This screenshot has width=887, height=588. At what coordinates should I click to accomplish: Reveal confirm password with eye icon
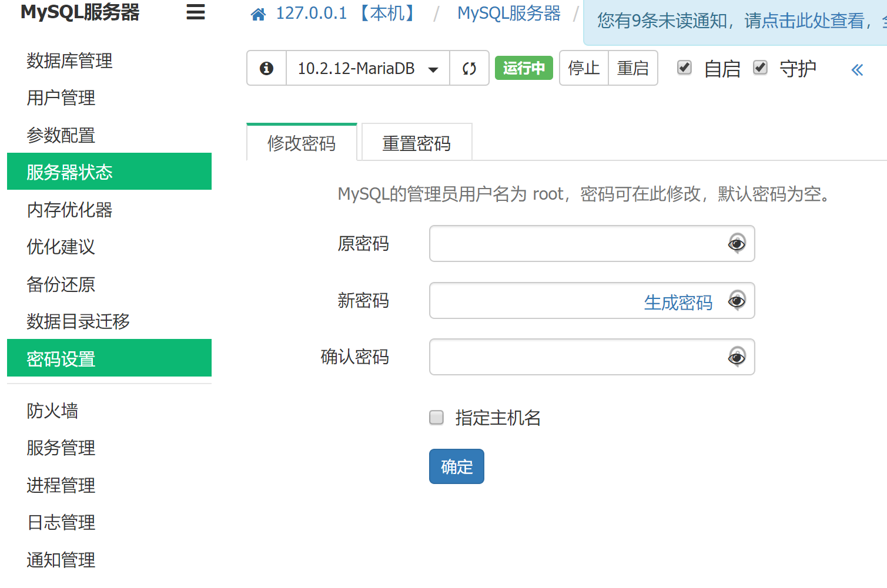(x=737, y=357)
